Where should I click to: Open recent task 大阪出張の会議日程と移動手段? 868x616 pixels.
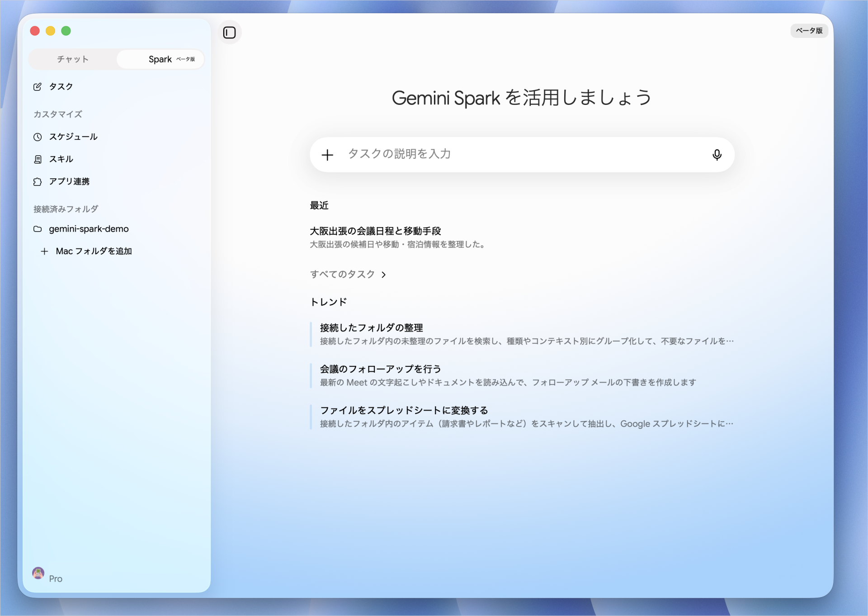(x=375, y=231)
